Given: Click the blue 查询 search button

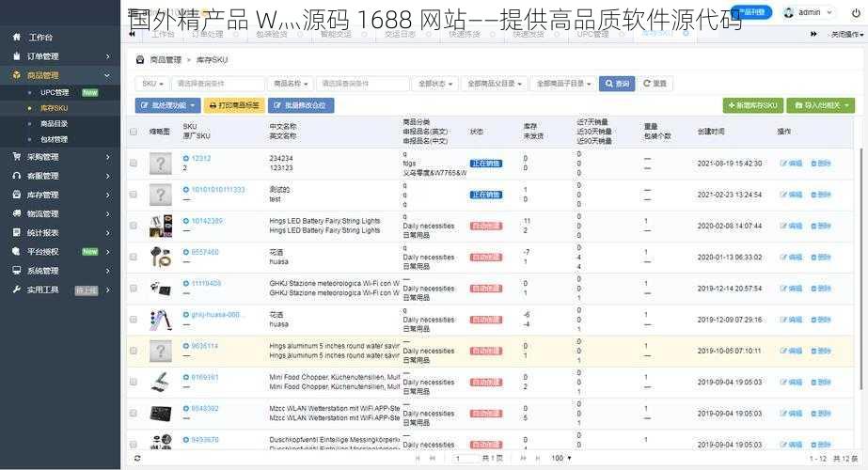Looking at the screenshot, I should pos(617,84).
